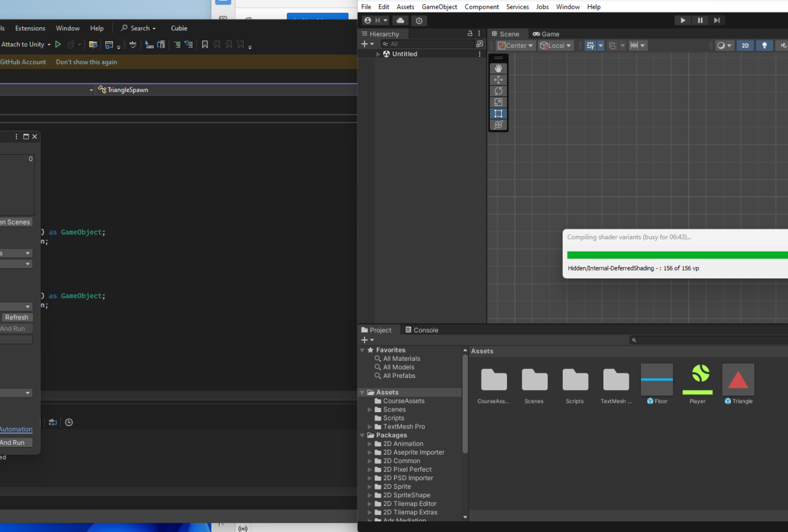
Task: Collapse the Packages section in Project tree
Action: click(x=362, y=436)
